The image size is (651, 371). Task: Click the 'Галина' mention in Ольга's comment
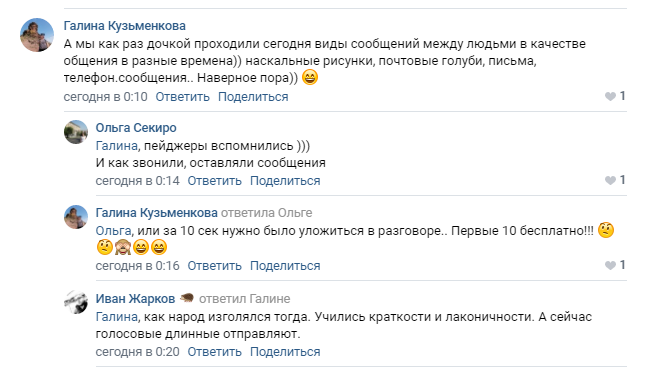tap(116, 146)
